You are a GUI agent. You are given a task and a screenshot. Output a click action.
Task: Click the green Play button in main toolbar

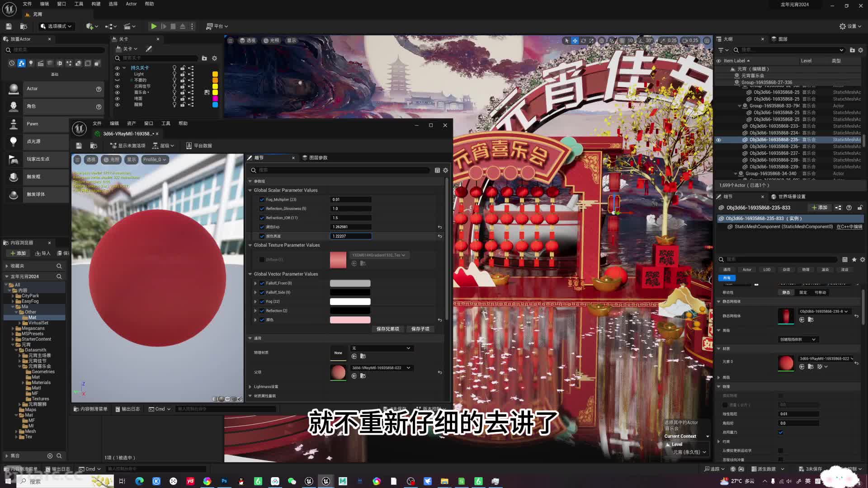[154, 26]
